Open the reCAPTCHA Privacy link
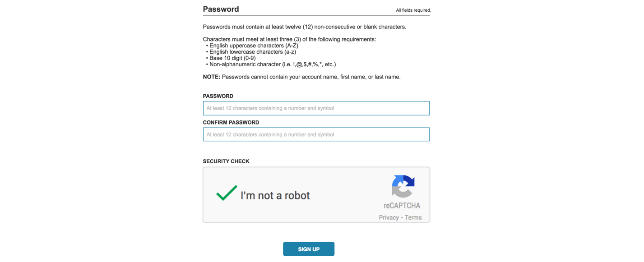Viewport: 644px width, 262px height. tap(389, 217)
